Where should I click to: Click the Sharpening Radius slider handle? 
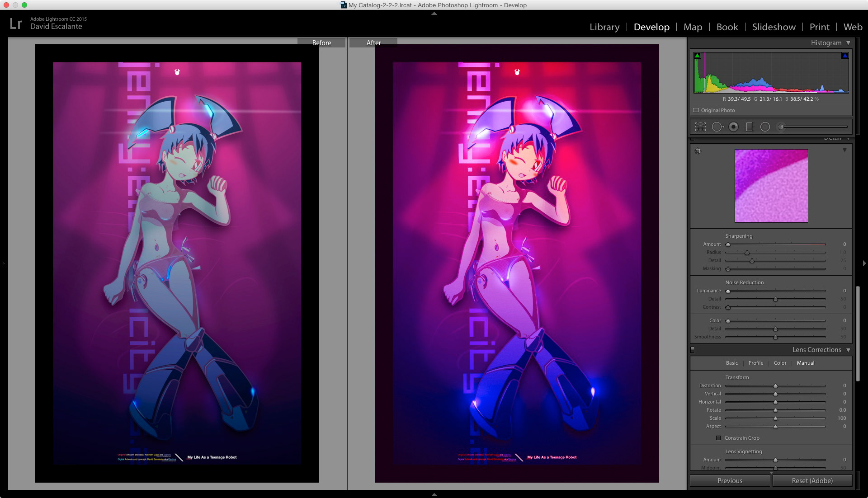[x=747, y=253]
